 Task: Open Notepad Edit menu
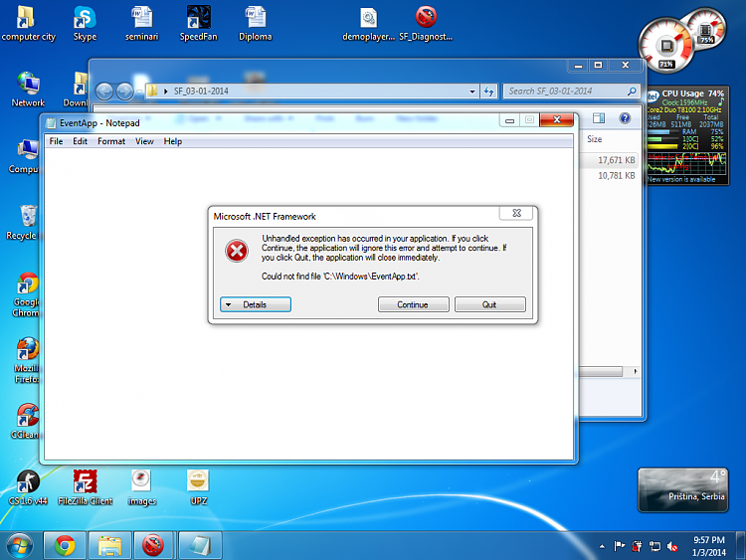(80, 141)
